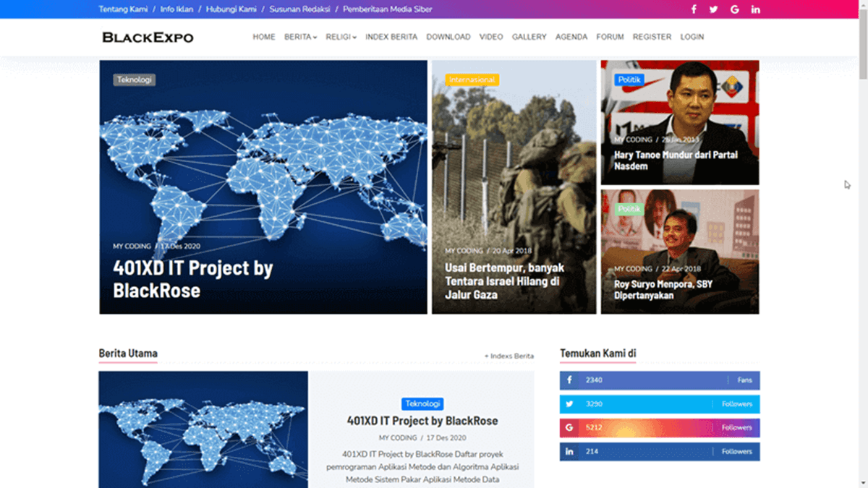
Task: Open the Hubungi Kami link
Action: click(x=231, y=9)
